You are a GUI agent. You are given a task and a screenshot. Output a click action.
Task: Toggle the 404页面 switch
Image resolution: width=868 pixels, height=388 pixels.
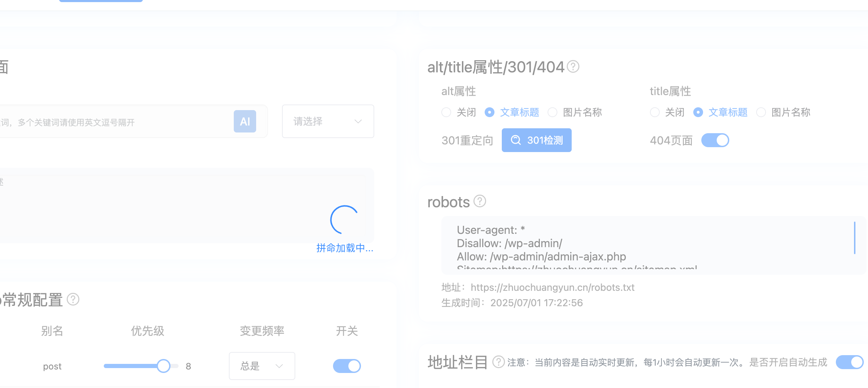click(715, 140)
